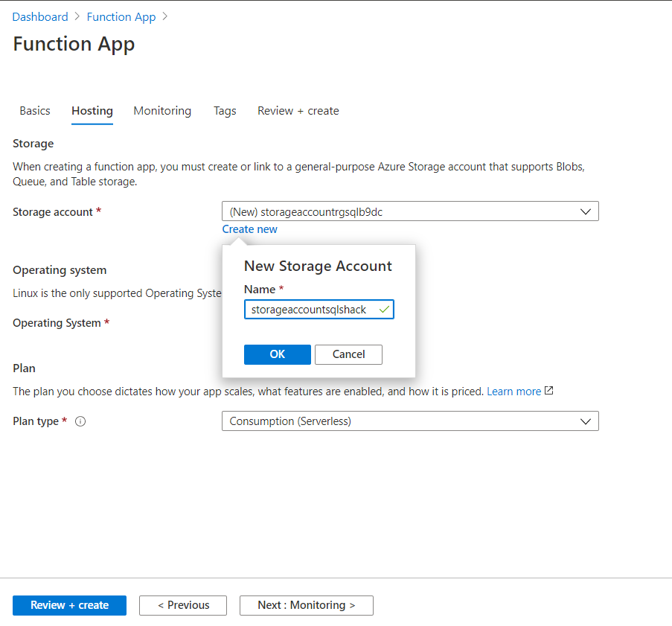Cancel the New Storage Account dialog
The width and height of the screenshot is (672, 626).
click(348, 354)
